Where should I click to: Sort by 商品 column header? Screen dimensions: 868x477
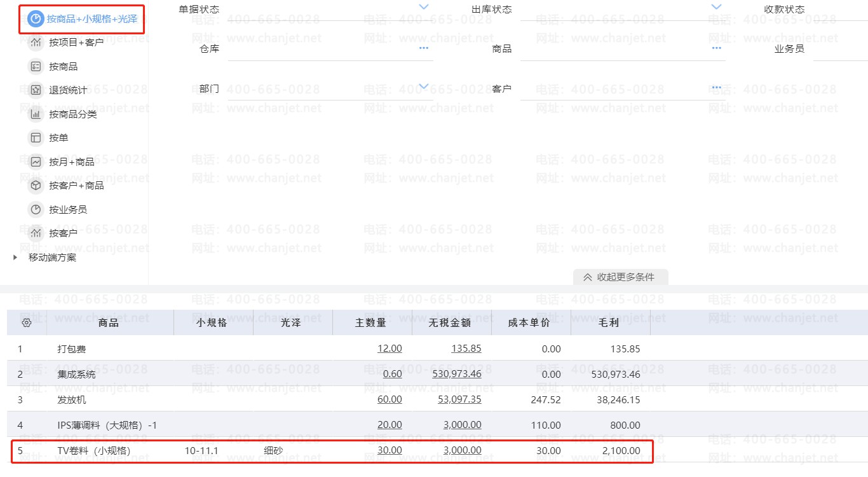click(x=110, y=322)
